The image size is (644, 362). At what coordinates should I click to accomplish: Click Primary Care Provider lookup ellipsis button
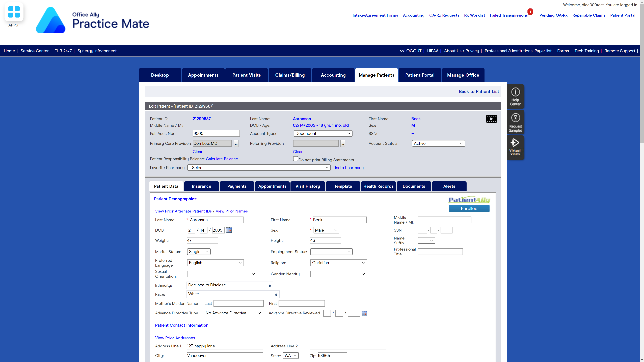click(x=236, y=143)
